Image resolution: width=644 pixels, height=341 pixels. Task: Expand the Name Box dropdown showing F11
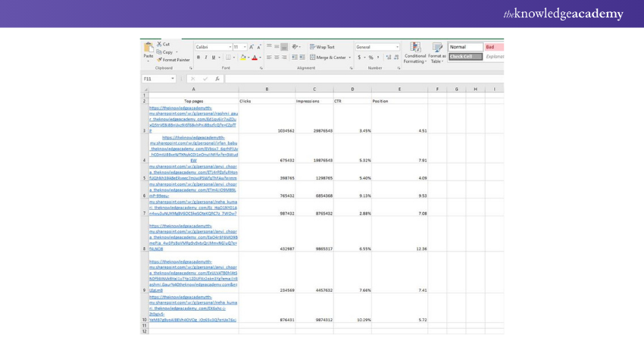[174, 79]
